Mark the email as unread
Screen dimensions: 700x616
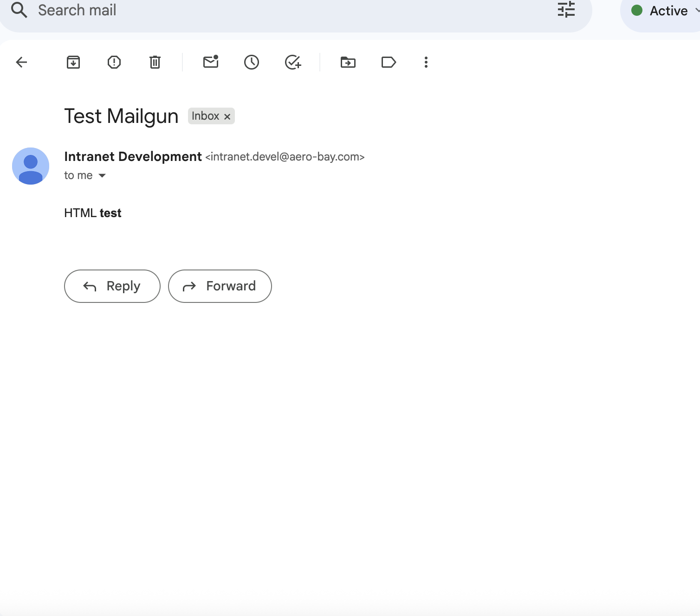[211, 62]
